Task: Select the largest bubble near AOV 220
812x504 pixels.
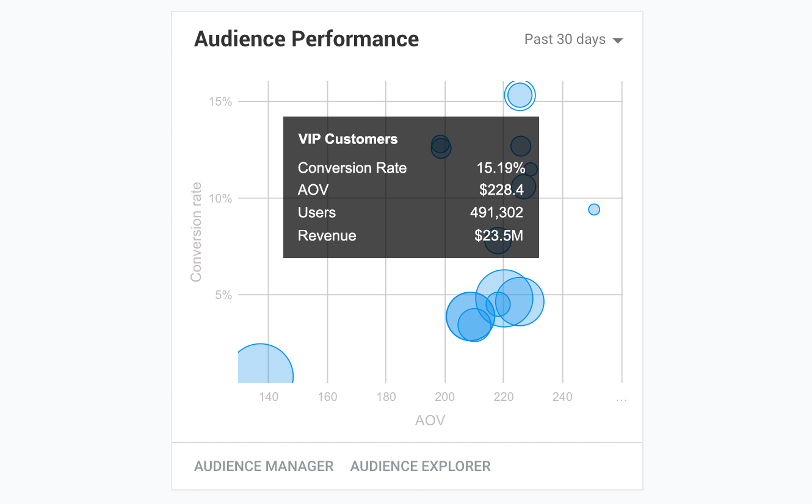Action: pyautogui.click(x=504, y=298)
